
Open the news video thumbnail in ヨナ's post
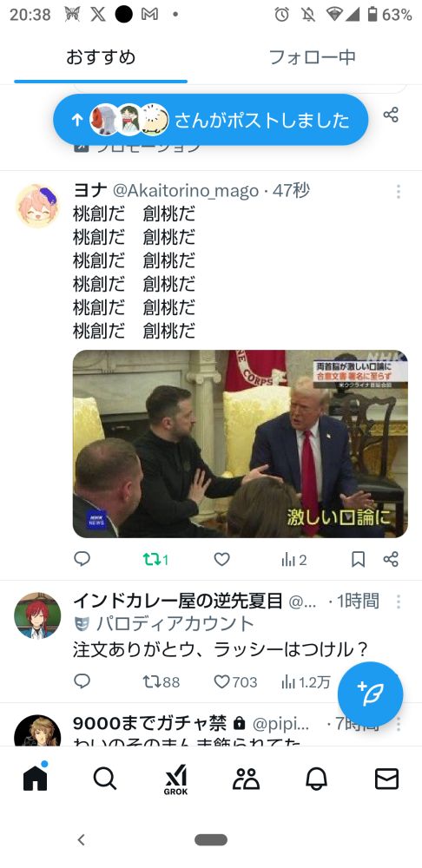point(241,444)
